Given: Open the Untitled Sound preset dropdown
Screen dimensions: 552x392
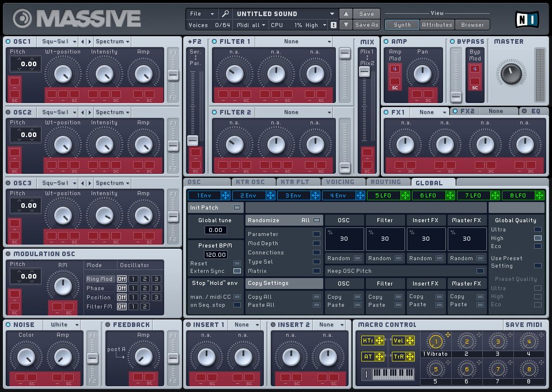Looking at the screenshot, I should click(x=285, y=14).
